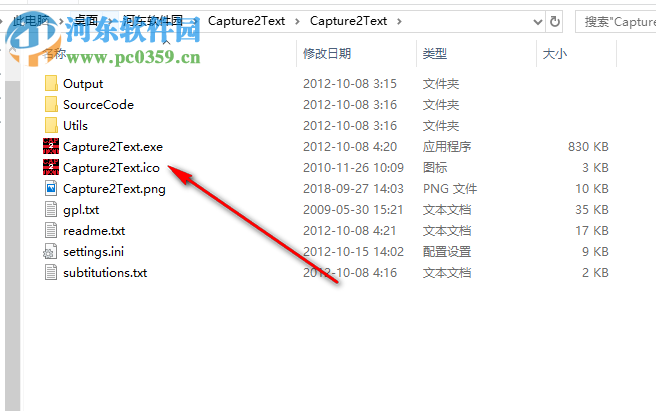Click the date 2009-05-30 15:21
This screenshot has width=656, height=411.
pos(353,209)
